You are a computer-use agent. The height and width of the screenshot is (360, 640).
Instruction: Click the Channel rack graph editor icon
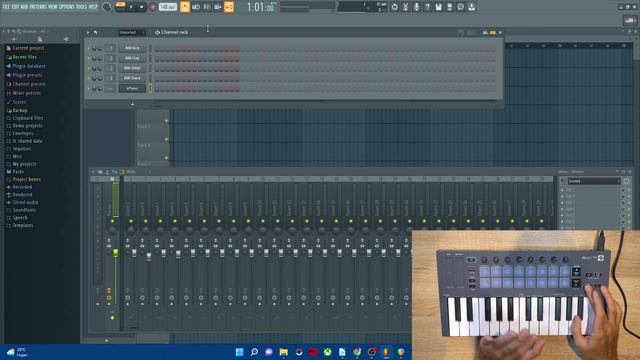(485, 32)
